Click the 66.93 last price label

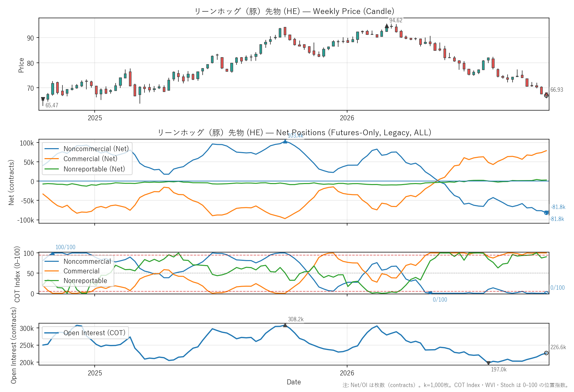coord(557,90)
